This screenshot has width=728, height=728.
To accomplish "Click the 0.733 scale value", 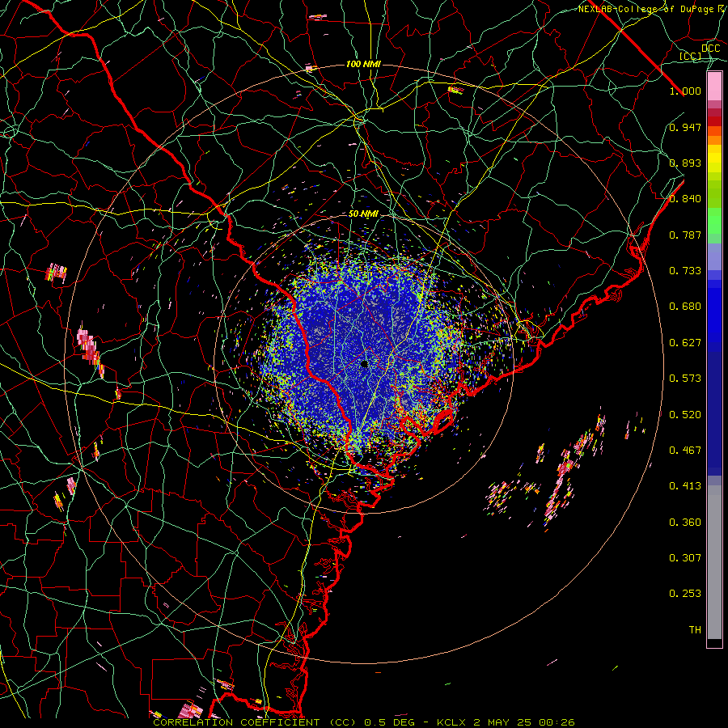I will pyautogui.click(x=685, y=271).
